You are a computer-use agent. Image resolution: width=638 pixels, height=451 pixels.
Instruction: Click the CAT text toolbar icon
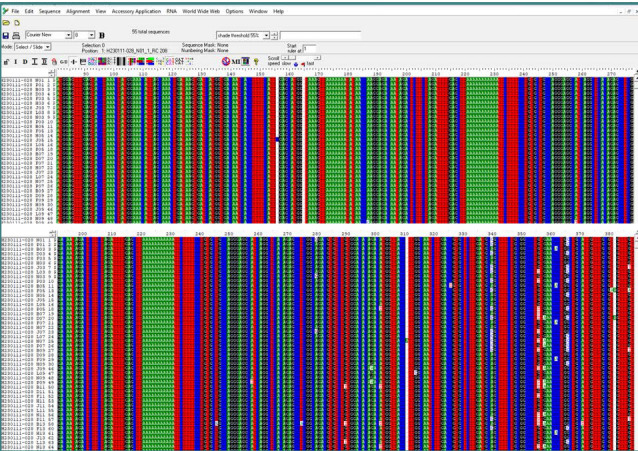click(x=179, y=61)
